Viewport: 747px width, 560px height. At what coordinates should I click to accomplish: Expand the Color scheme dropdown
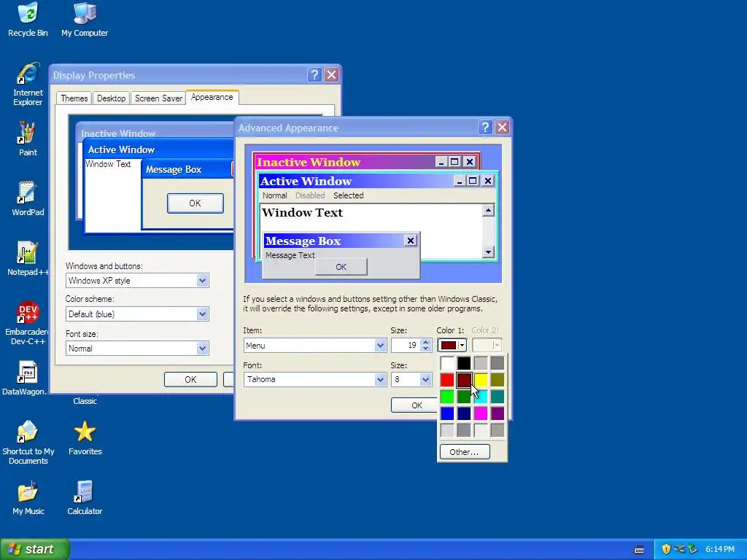coord(203,314)
